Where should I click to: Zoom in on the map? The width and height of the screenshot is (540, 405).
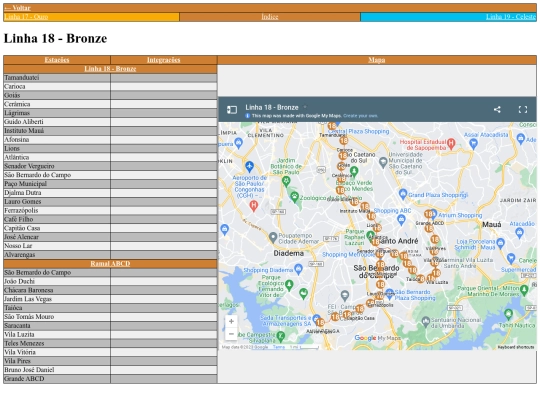(231, 321)
